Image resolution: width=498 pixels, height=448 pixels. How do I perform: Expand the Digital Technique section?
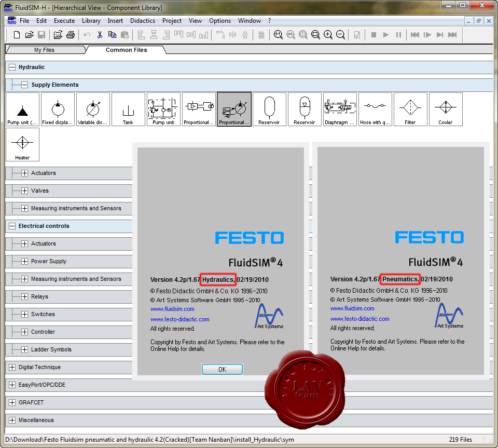coord(12,367)
